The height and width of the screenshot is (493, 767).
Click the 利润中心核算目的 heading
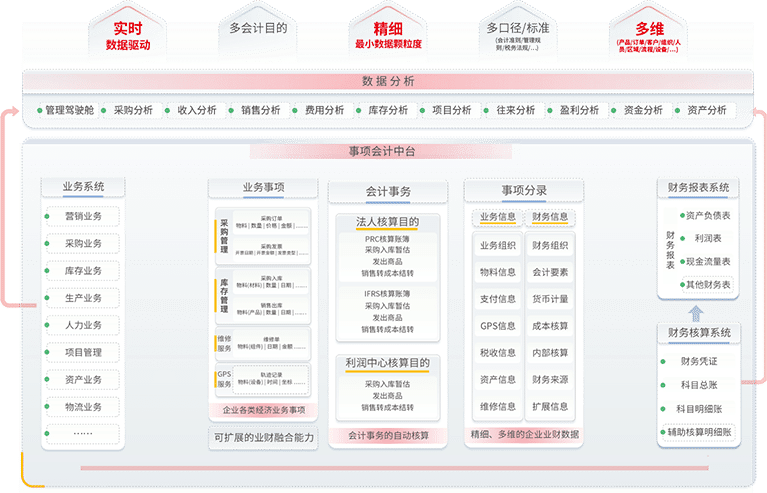[x=386, y=363]
